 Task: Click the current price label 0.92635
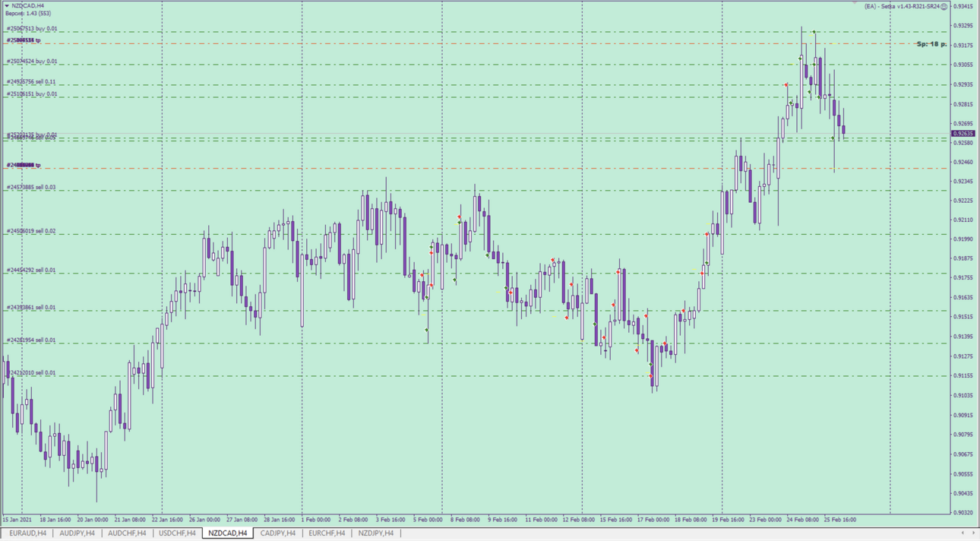point(963,134)
